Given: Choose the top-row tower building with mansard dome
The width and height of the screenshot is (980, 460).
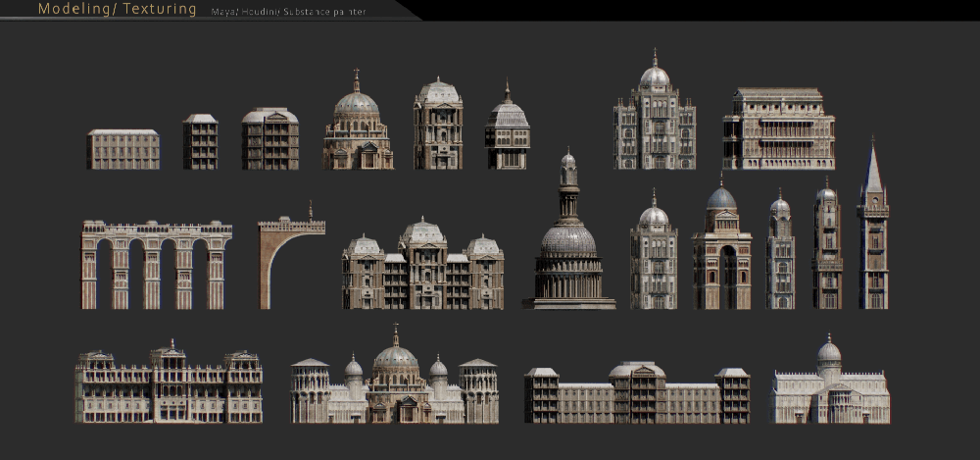Looking at the screenshot, I should pos(438,128).
